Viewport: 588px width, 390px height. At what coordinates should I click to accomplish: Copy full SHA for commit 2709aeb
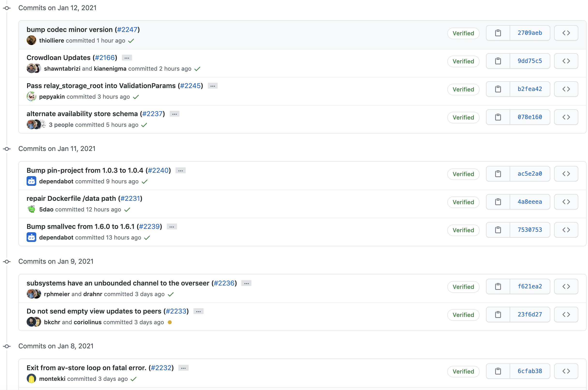(498, 33)
